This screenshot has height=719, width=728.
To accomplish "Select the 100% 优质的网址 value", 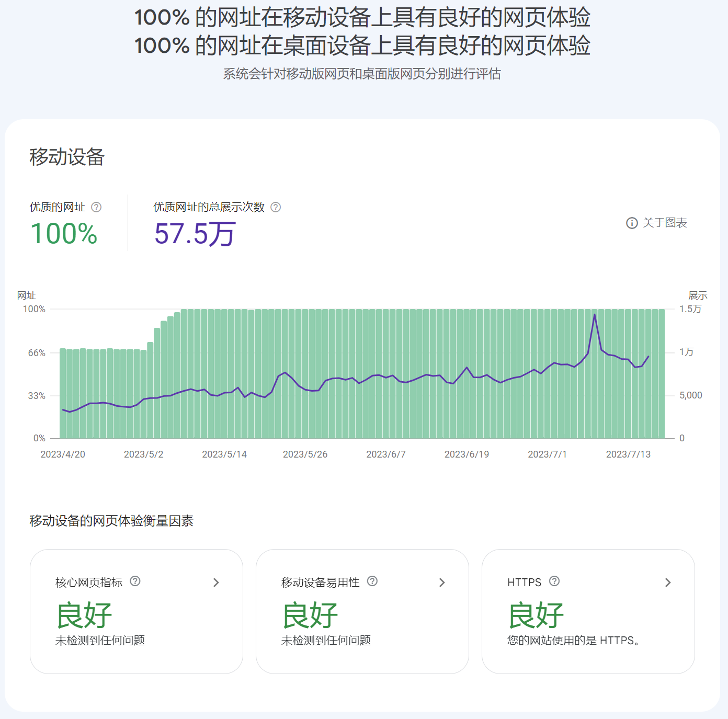I will [x=64, y=234].
